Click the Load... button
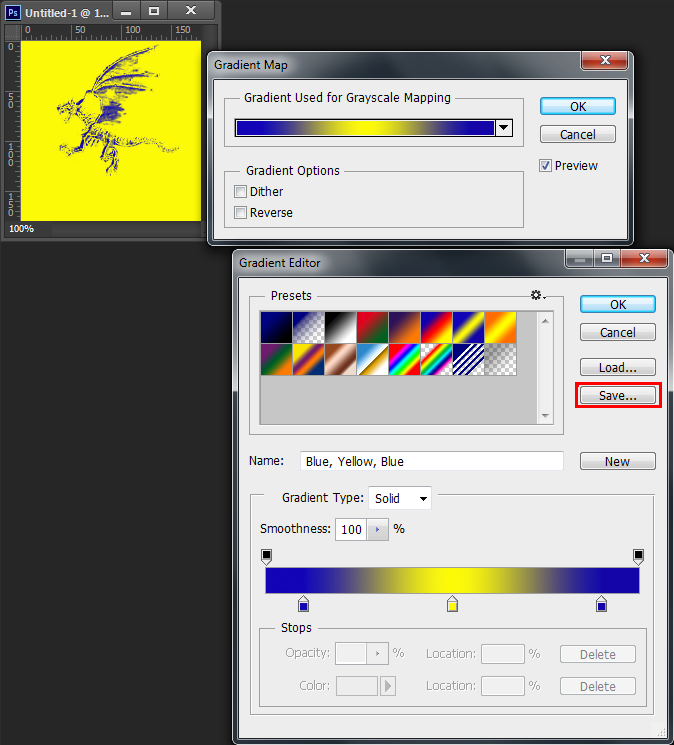This screenshot has height=745, width=674. [618, 367]
